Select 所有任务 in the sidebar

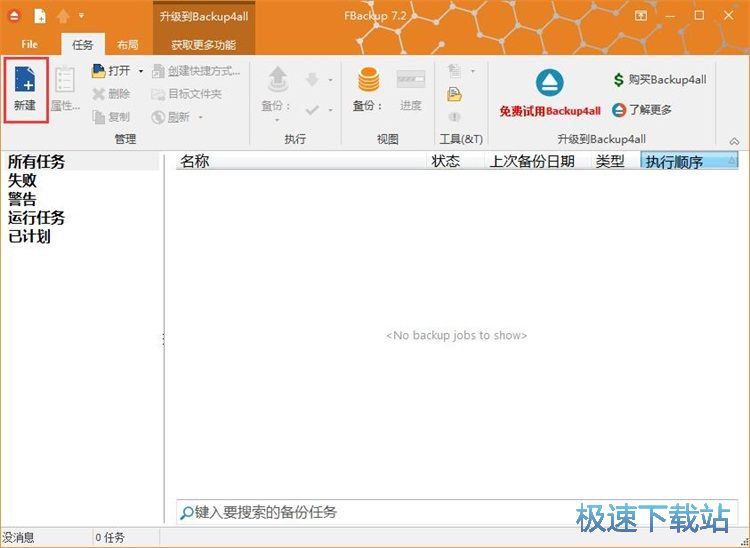(36, 162)
